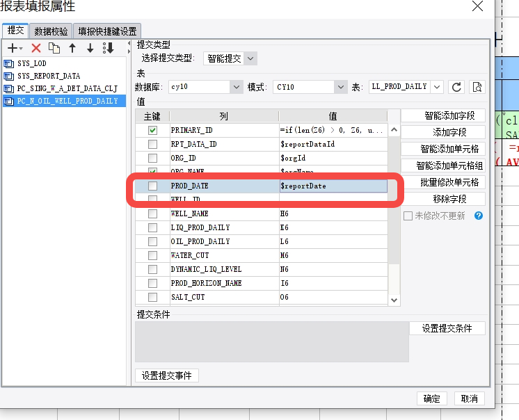Delete selected item with red X icon
Image resolution: width=519 pixels, height=420 pixels.
36,48
